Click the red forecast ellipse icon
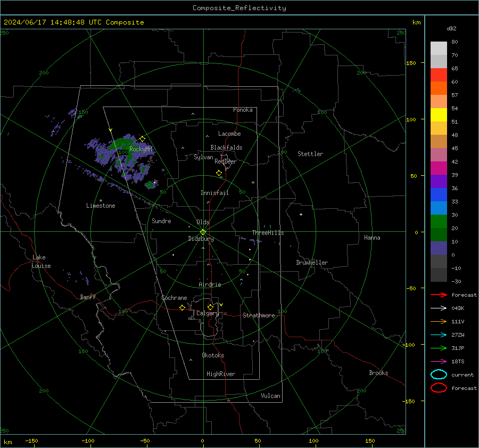 click(439, 388)
